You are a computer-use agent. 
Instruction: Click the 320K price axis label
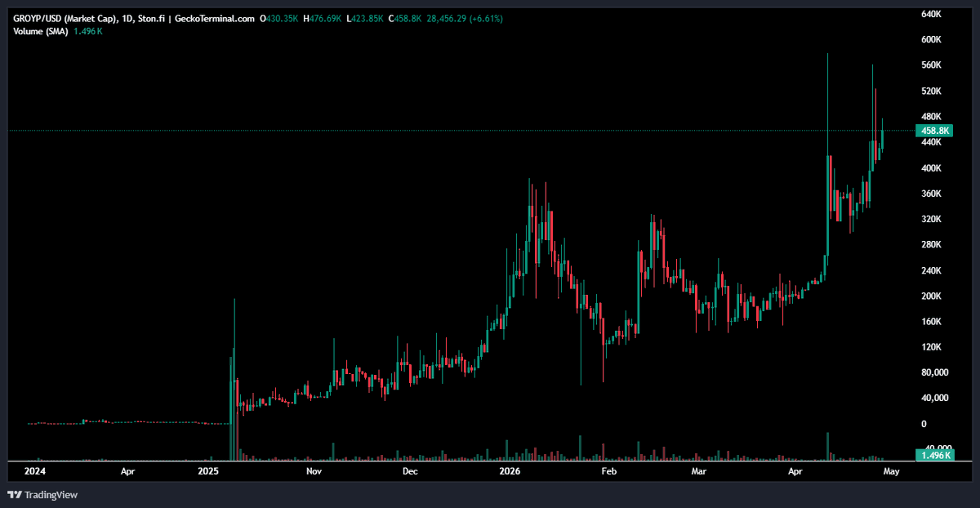click(932, 219)
